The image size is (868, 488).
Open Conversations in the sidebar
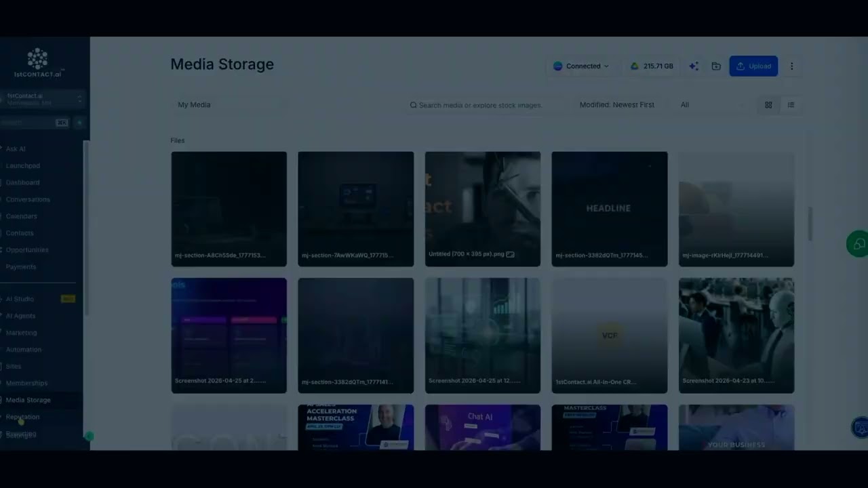click(28, 199)
